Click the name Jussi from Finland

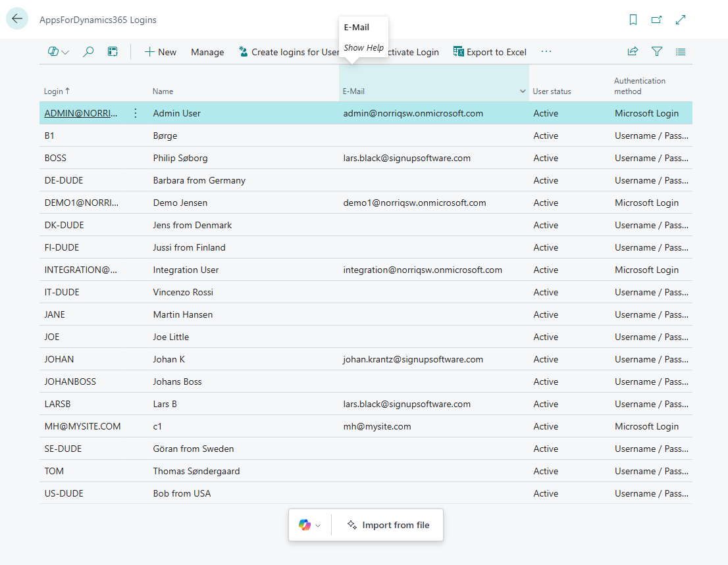click(189, 248)
